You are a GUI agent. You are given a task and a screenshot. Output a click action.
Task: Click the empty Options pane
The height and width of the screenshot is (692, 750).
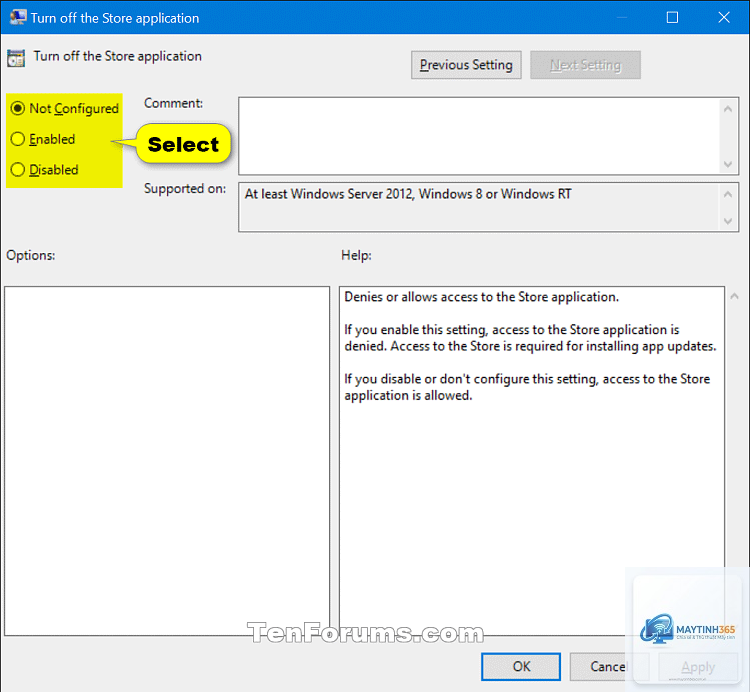pos(167,461)
